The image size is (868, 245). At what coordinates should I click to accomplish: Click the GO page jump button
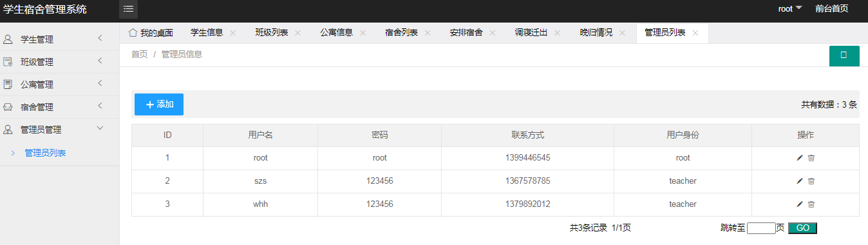(x=802, y=228)
